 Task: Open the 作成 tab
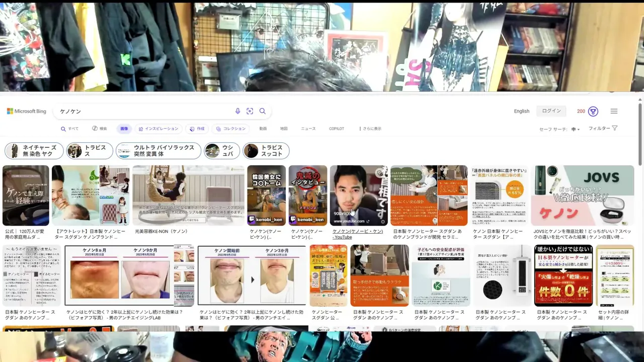(x=197, y=129)
